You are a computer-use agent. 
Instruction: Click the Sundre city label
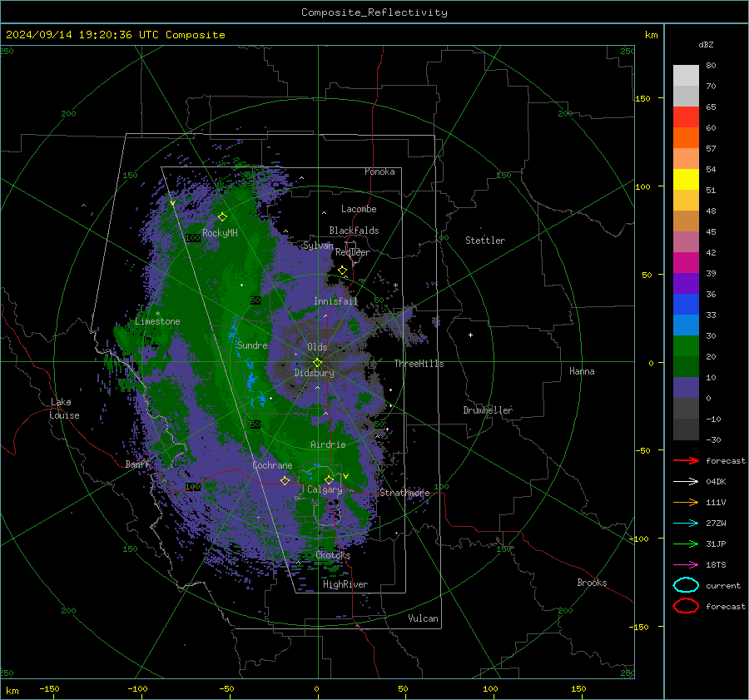pyautogui.click(x=252, y=345)
